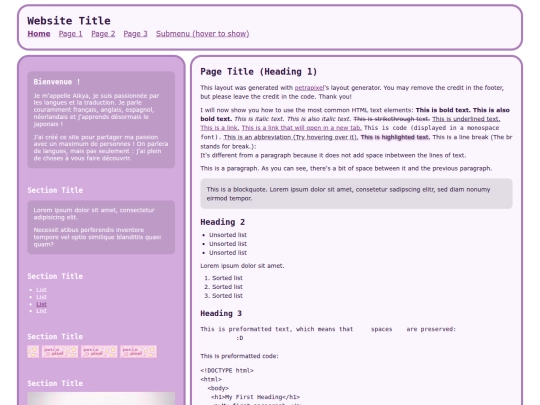Click the Heading 2 title
Image resolution: width=540 pixels, height=405 pixels.
222,222
